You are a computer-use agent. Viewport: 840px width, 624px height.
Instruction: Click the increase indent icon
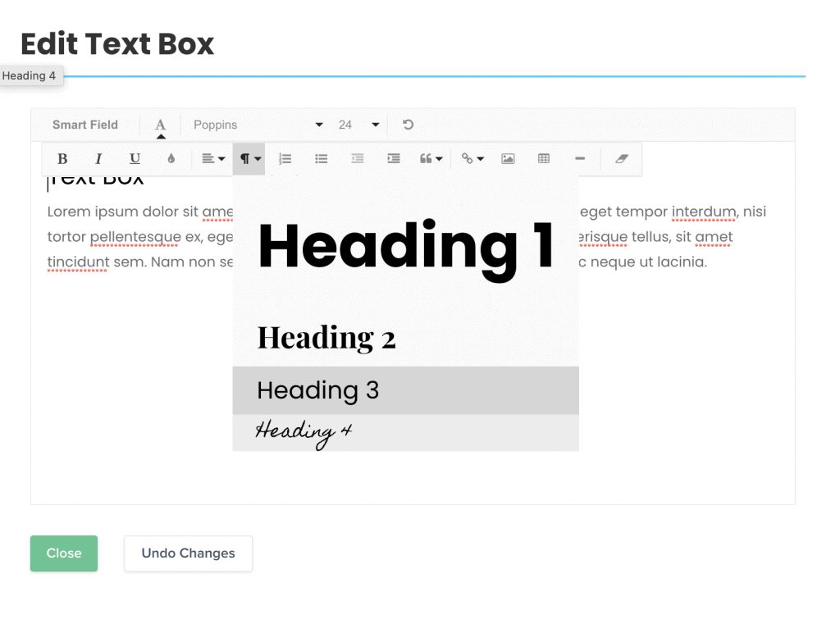tap(394, 159)
